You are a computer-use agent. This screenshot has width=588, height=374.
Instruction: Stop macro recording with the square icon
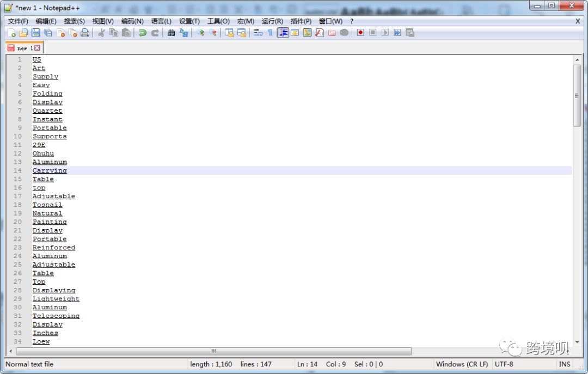[373, 33]
